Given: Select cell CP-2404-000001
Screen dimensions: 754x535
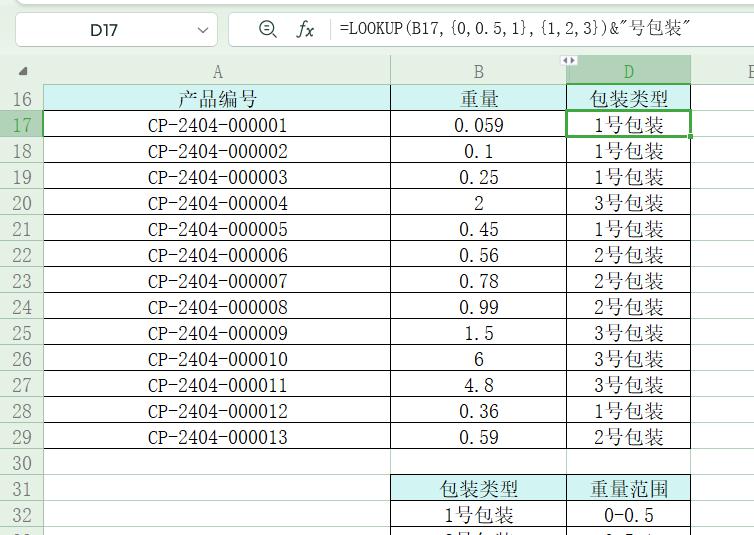Looking at the screenshot, I should (217, 124).
